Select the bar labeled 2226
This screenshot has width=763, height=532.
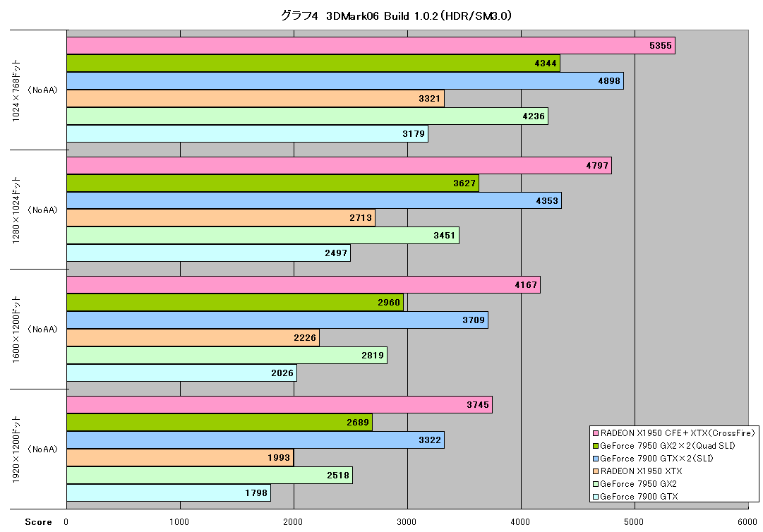pos(193,337)
